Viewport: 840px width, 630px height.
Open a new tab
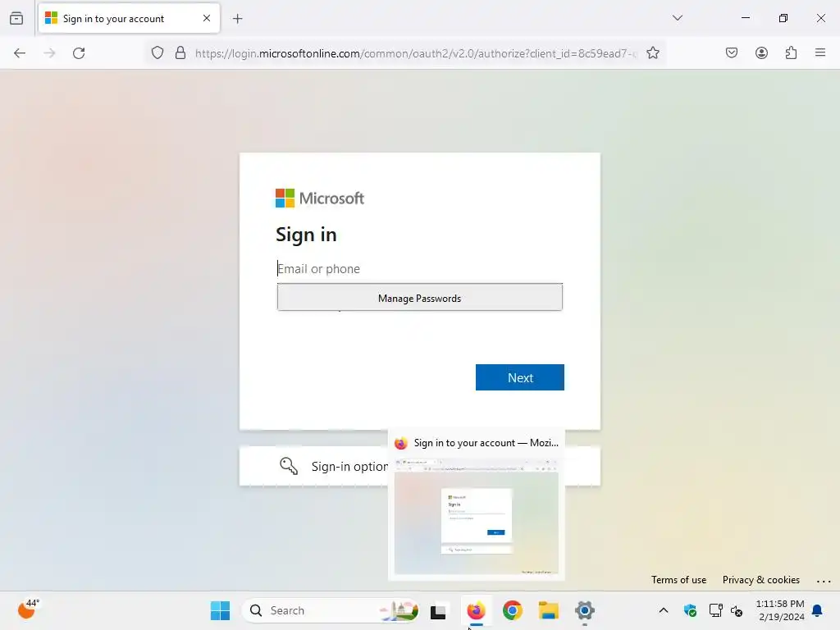[237, 19]
